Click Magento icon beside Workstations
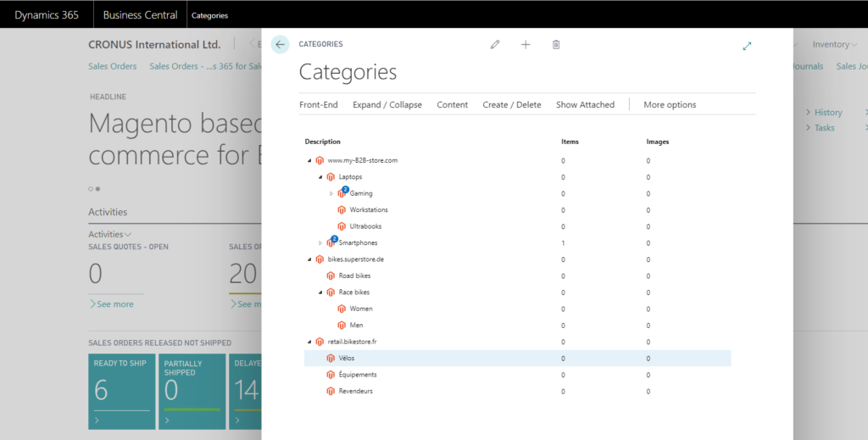The image size is (868, 440). click(342, 209)
